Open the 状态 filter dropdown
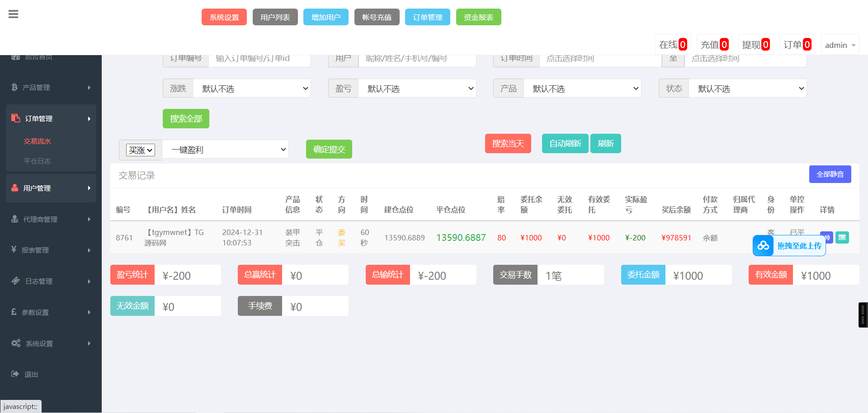Image resolution: width=868 pixels, height=413 pixels. tap(747, 89)
